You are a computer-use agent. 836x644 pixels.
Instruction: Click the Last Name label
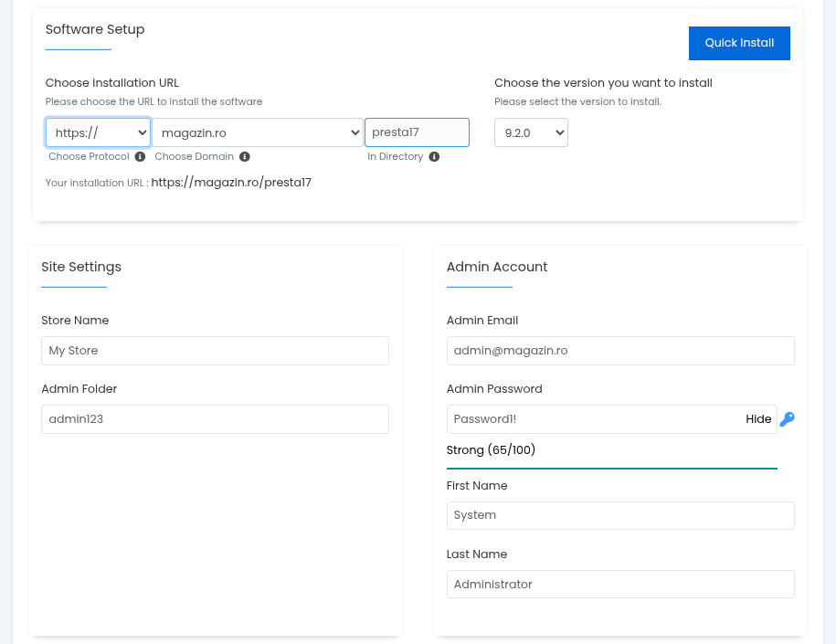477,554
